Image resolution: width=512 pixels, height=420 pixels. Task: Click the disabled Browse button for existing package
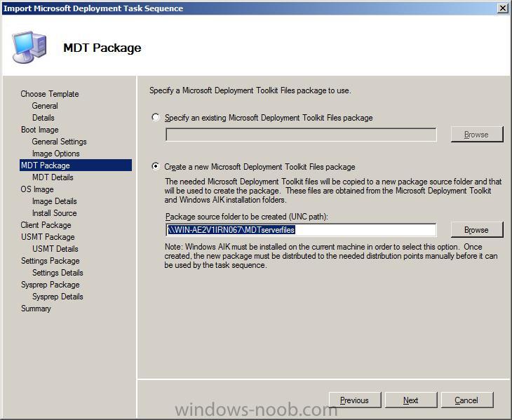[476, 135]
